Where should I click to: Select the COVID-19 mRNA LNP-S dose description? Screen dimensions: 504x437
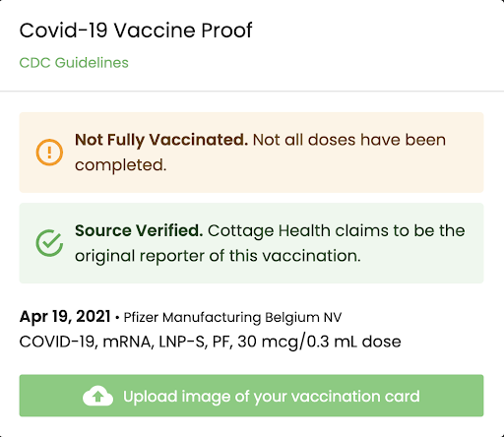pyautogui.click(x=210, y=342)
